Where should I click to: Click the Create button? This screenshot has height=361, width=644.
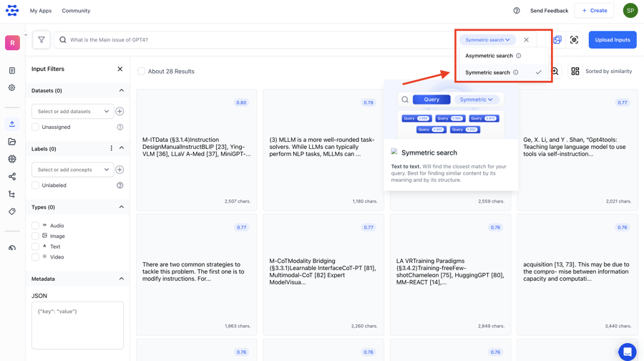click(x=594, y=11)
